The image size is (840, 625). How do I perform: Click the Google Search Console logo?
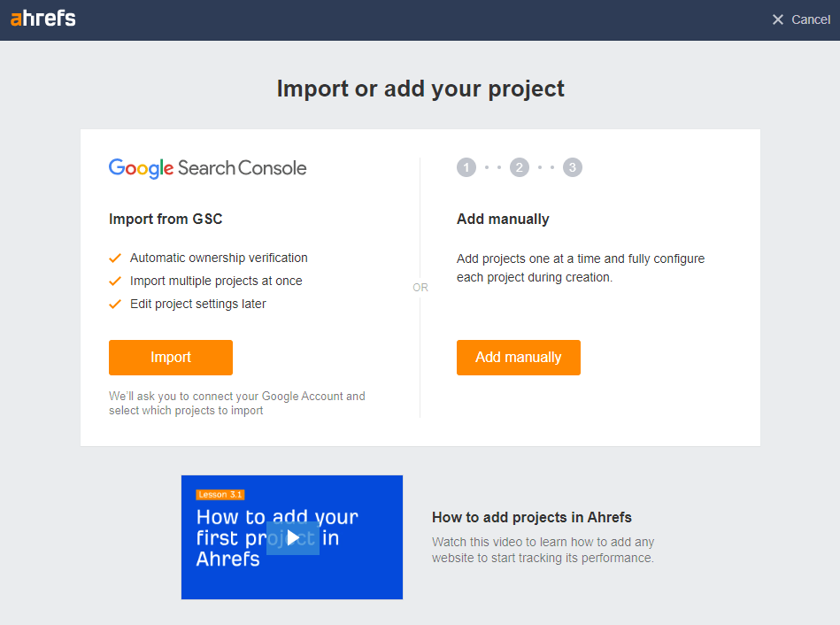[x=207, y=167]
